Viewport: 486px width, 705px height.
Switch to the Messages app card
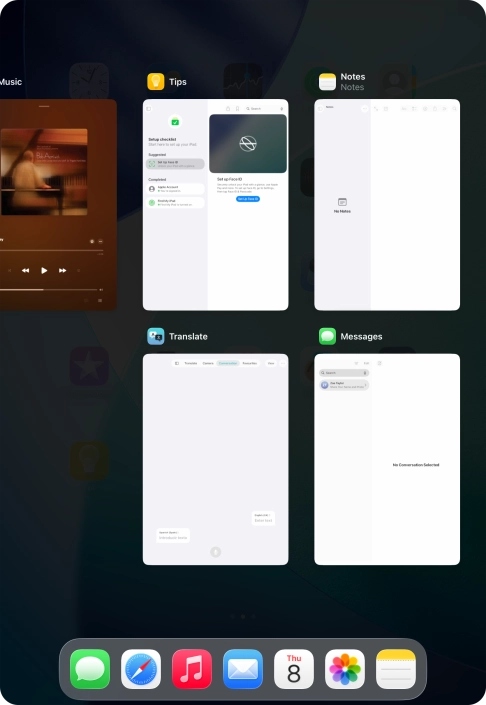point(387,459)
